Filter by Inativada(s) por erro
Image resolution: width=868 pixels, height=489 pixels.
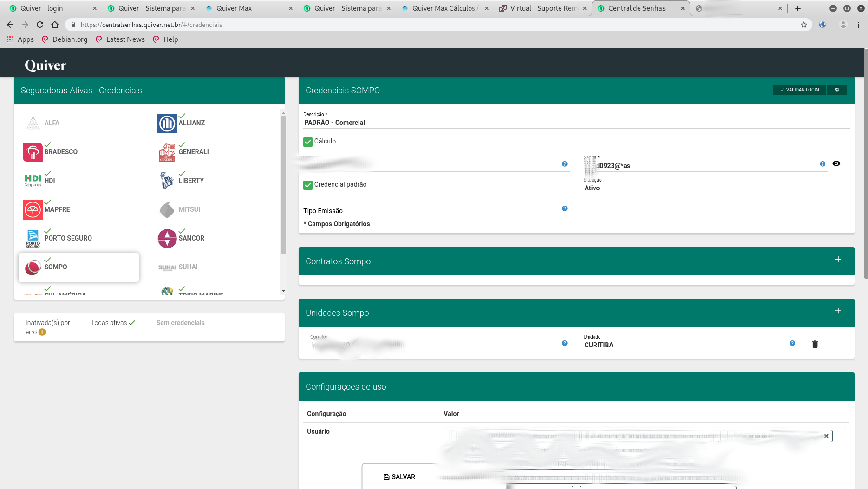(x=48, y=327)
